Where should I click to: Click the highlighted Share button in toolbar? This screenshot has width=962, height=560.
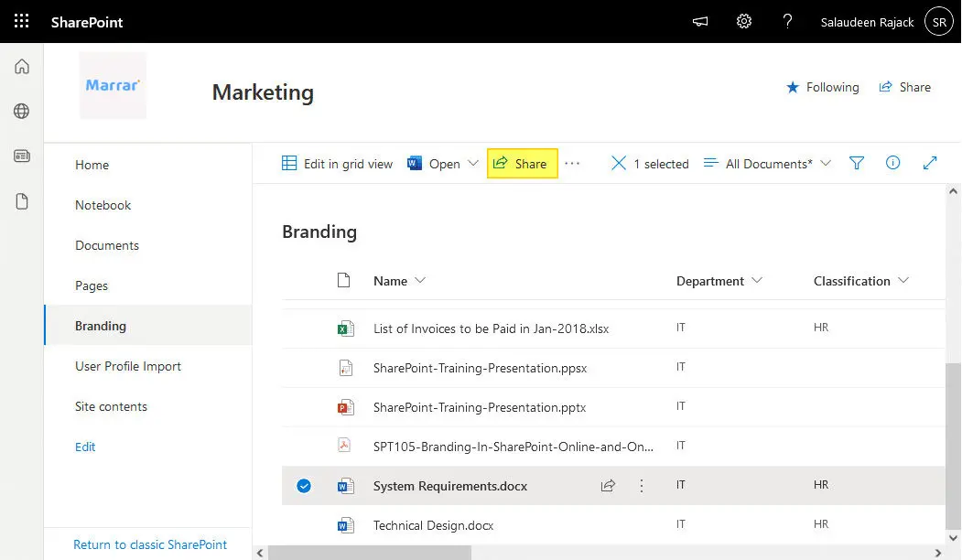(522, 164)
